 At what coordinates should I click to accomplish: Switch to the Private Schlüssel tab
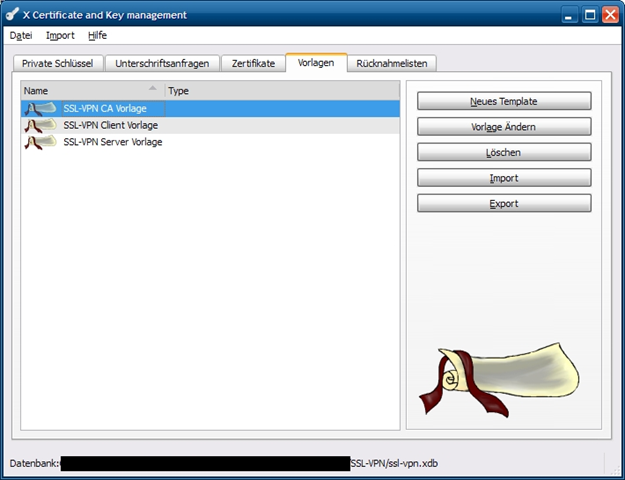[x=57, y=63]
